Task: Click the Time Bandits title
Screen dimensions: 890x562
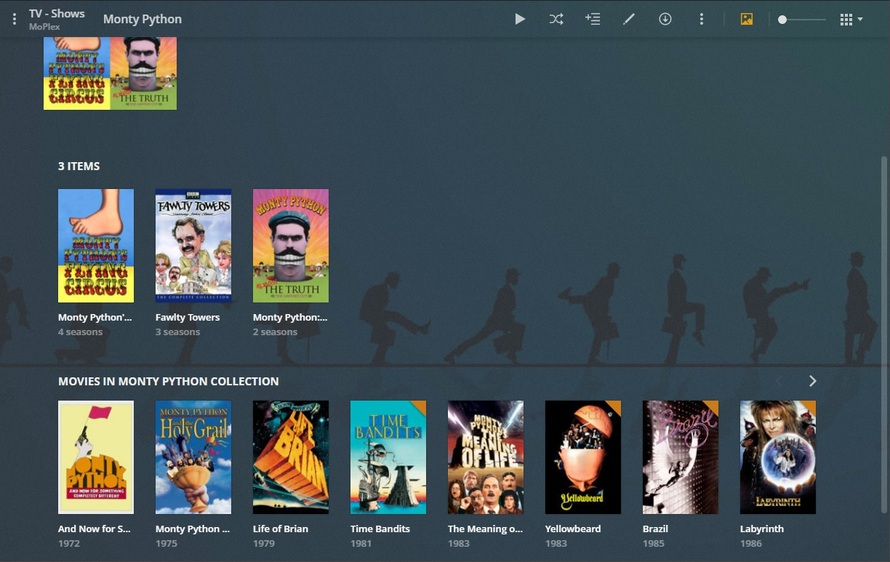Action: tap(380, 529)
